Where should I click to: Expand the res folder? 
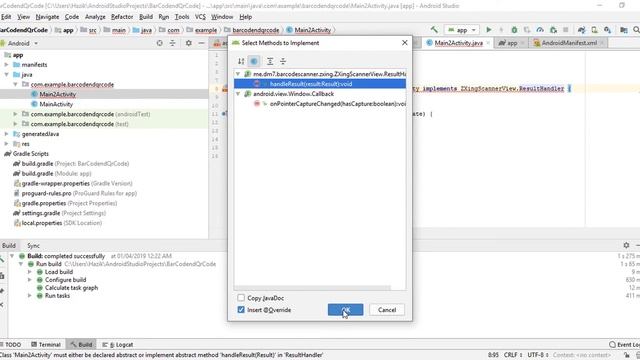pos(7,144)
